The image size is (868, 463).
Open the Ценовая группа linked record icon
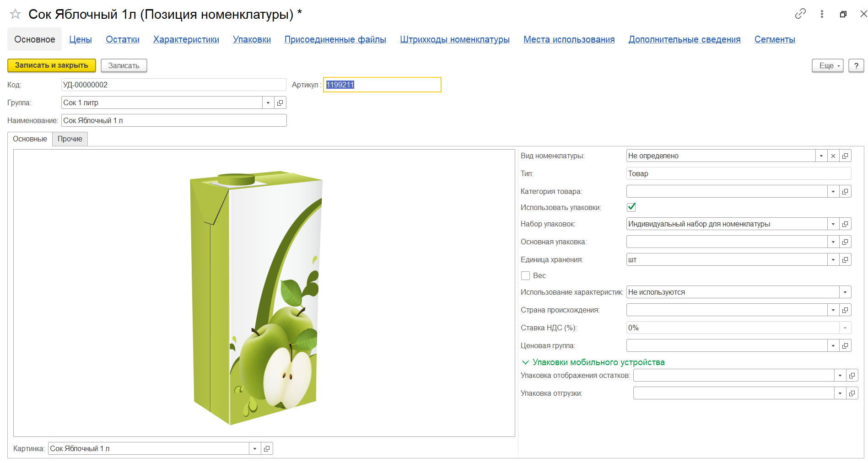point(845,346)
